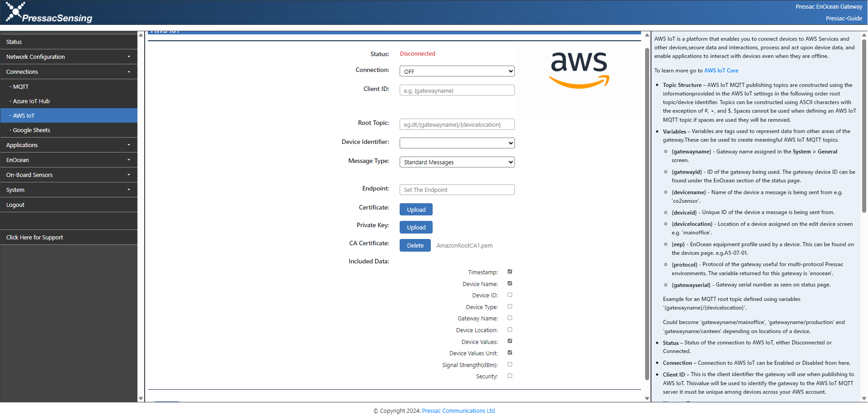Screen dimensions: 868x420
Task: Open the Message Type dropdown
Action: click(x=457, y=162)
